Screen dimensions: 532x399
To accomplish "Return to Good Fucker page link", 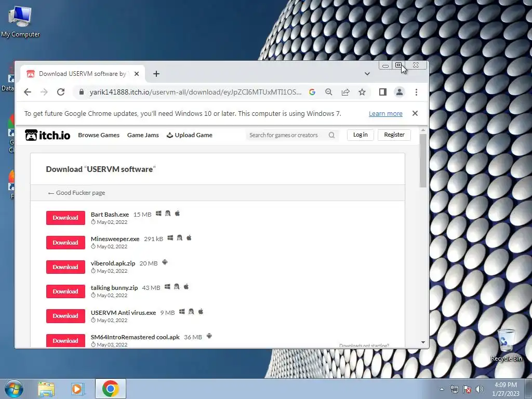I will click(x=77, y=193).
